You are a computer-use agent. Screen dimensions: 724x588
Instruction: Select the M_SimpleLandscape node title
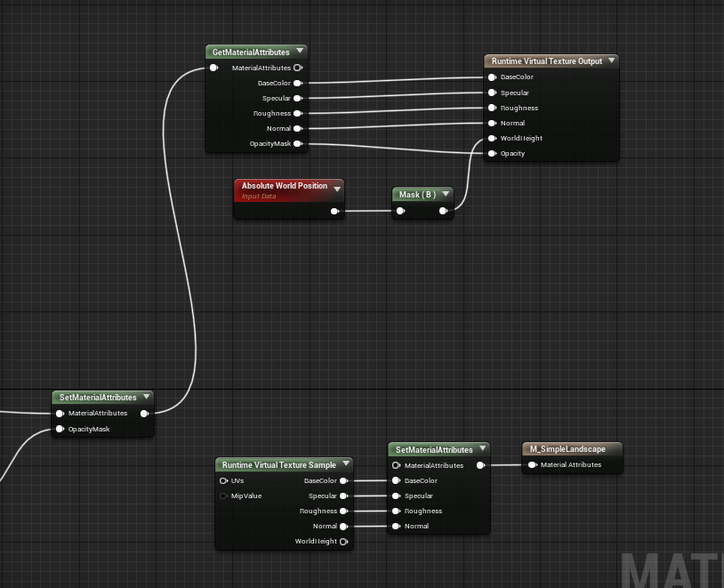pos(567,449)
